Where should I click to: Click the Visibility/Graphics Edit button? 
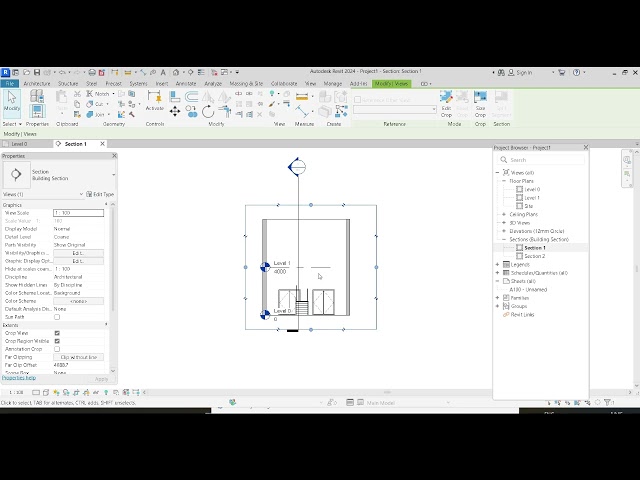click(x=78, y=253)
